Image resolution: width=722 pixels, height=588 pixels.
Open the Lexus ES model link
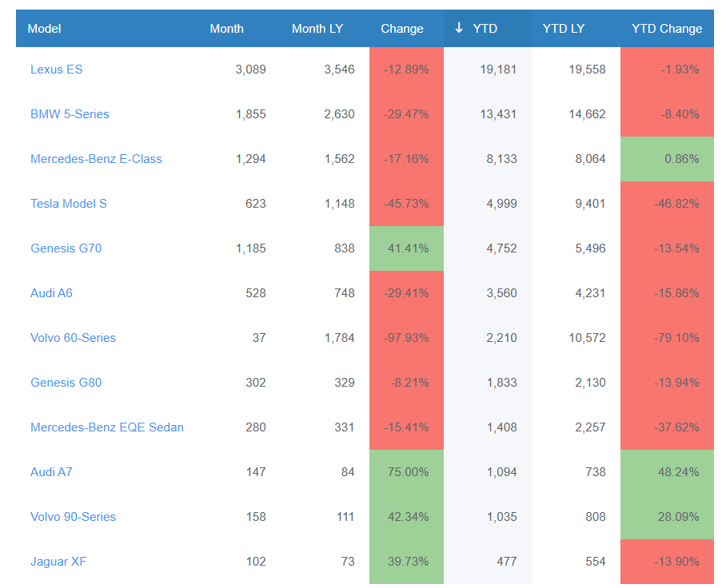tap(56, 70)
